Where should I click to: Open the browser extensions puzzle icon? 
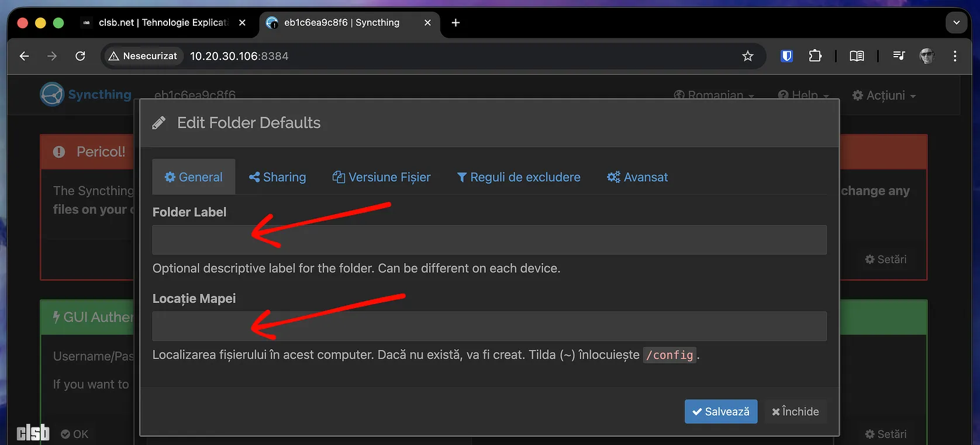click(815, 56)
